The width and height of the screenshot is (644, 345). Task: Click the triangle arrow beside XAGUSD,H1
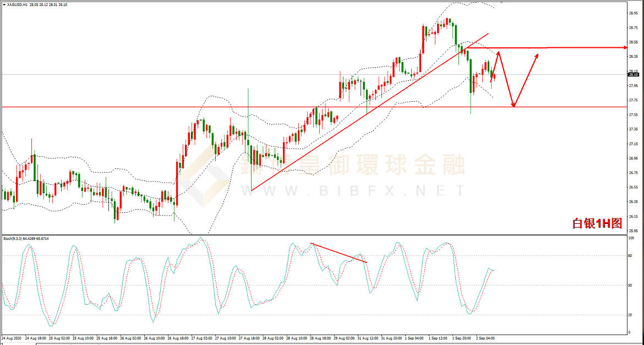pos(4,3)
